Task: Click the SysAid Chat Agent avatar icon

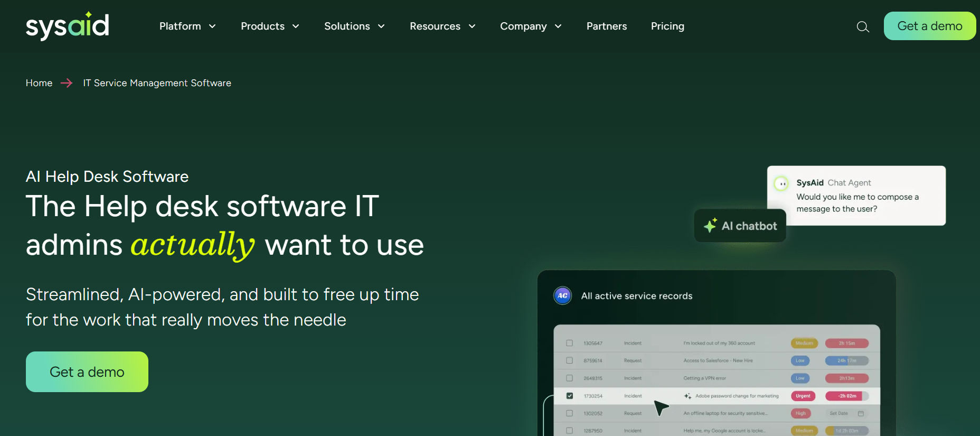Action: [781, 183]
